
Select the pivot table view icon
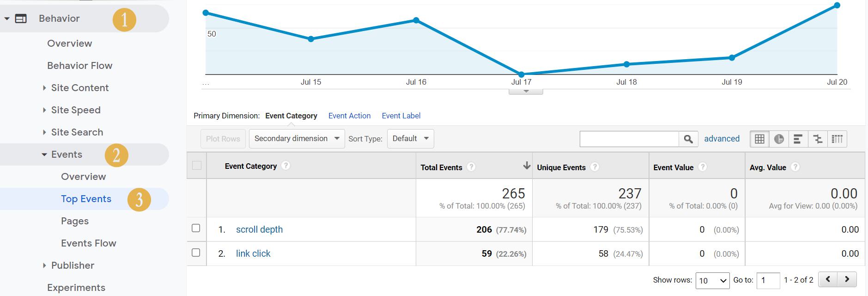point(837,139)
